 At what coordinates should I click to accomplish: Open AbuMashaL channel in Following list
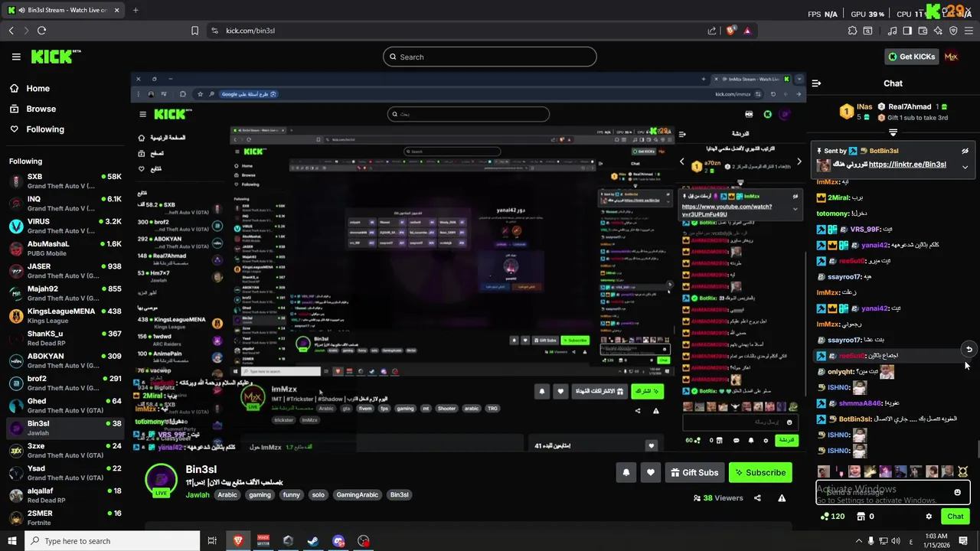coord(65,249)
